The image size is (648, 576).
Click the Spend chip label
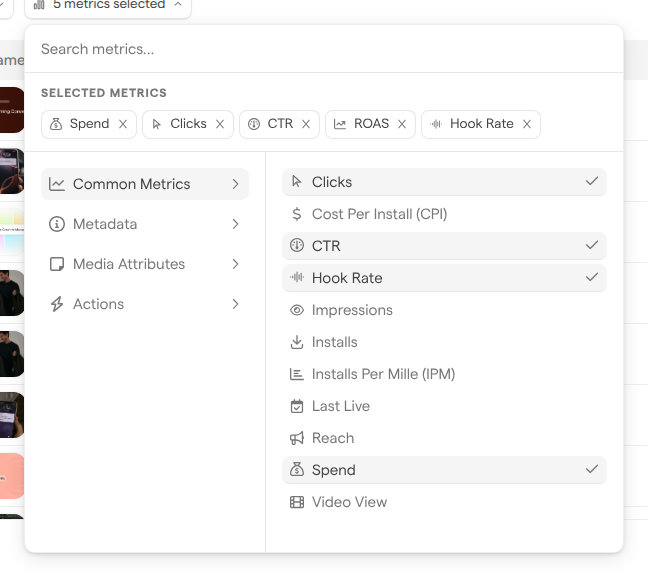click(89, 124)
